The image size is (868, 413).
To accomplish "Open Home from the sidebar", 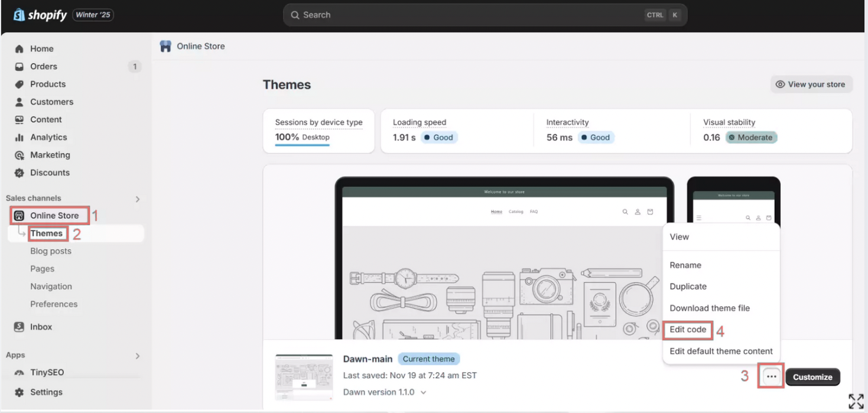I will pos(41,48).
